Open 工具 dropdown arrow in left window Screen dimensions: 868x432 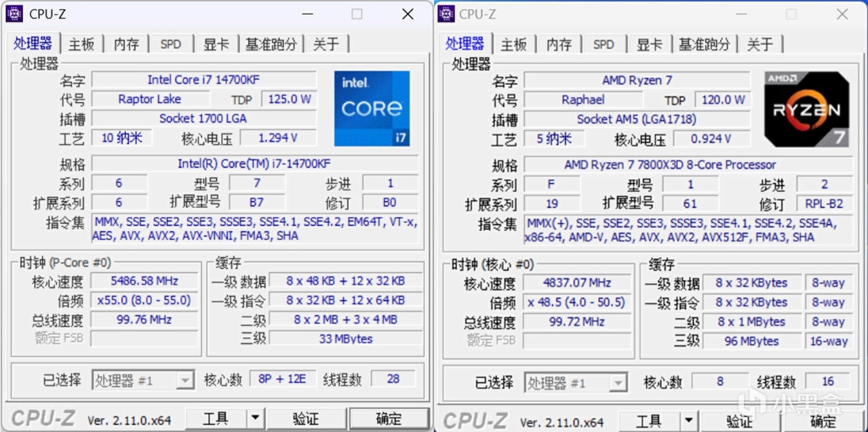tap(255, 418)
